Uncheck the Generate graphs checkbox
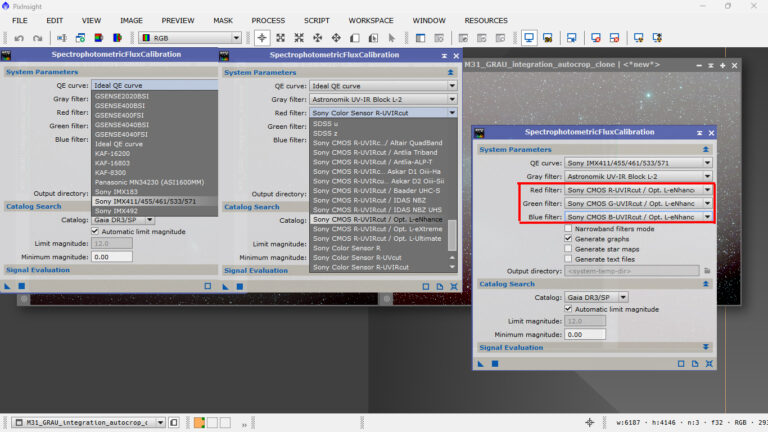Image resolution: width=768 pixels, height=432 pixels. tap(568, 239)
